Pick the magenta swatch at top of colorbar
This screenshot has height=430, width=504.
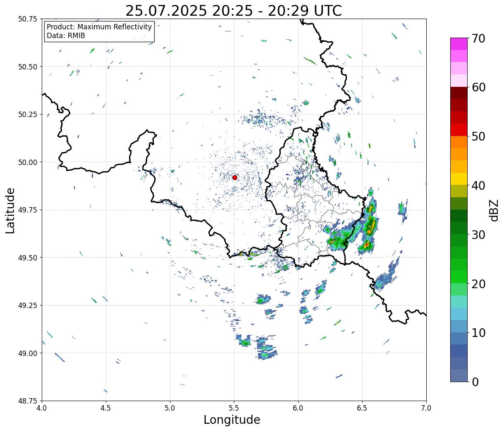(459, 44)
